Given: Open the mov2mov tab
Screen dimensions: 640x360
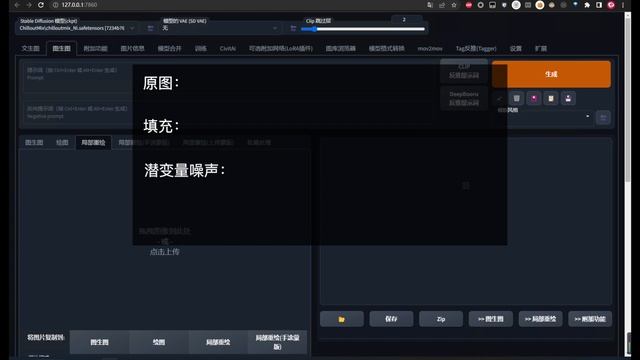Looking at the screenshot, I should point(430,49).
